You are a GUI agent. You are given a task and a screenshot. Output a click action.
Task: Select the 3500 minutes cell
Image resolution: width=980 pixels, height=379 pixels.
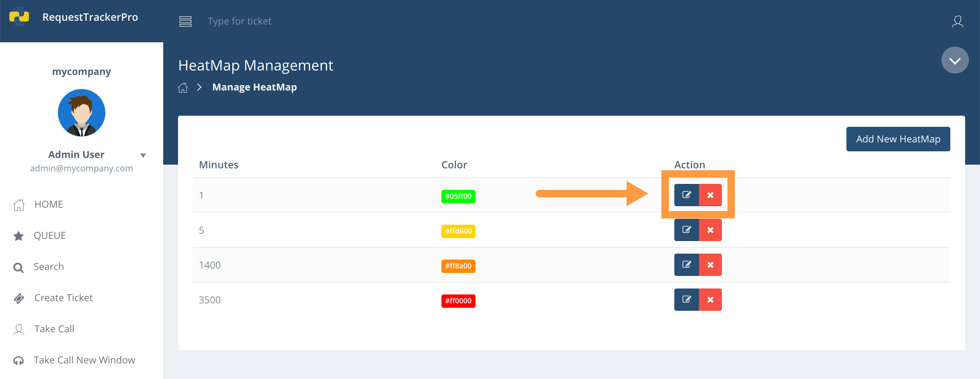[210, 300]
